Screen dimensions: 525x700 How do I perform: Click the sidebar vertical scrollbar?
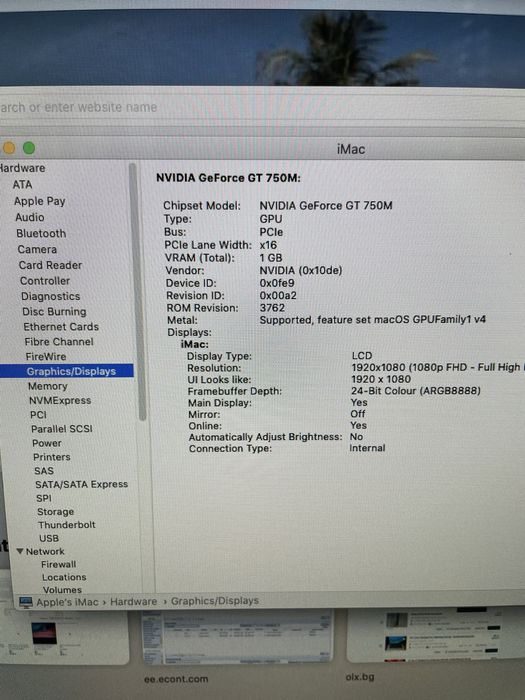(138, 292)
